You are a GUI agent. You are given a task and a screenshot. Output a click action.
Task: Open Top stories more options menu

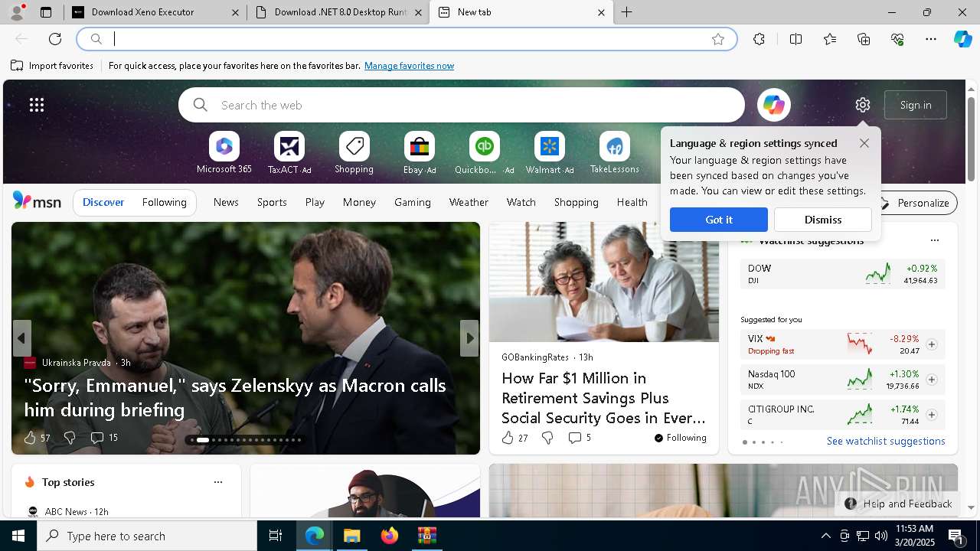[x=218, y=482]
